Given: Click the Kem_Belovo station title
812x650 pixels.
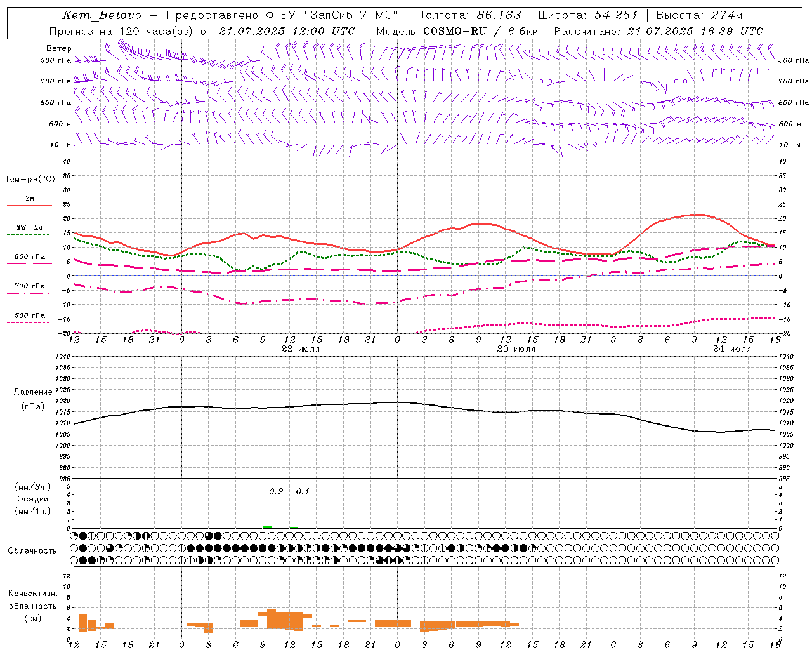Looking at the screenshot, I should [x=101, y=15].
